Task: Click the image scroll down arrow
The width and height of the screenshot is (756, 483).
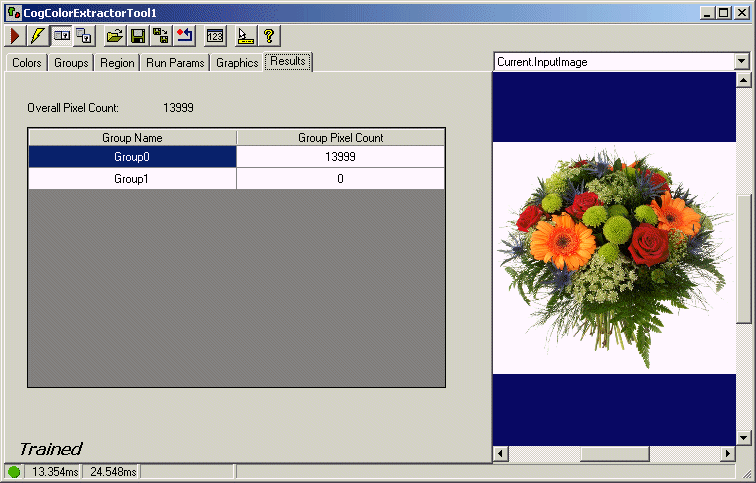Action: pyautogui.click(x=743, y=438)
